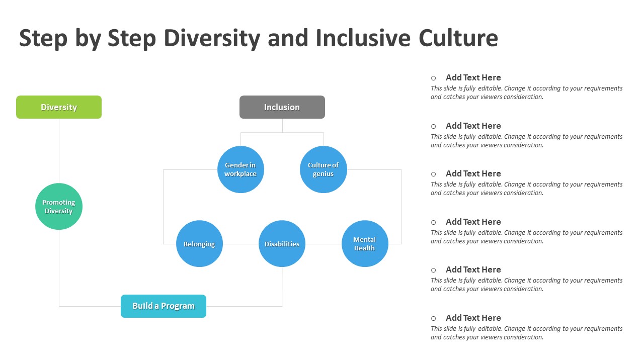Image resolution: width=644 pixels, height=362 pixels.
Task: Click the first Add Text Here heading
Action: click(x=473, y=77)
